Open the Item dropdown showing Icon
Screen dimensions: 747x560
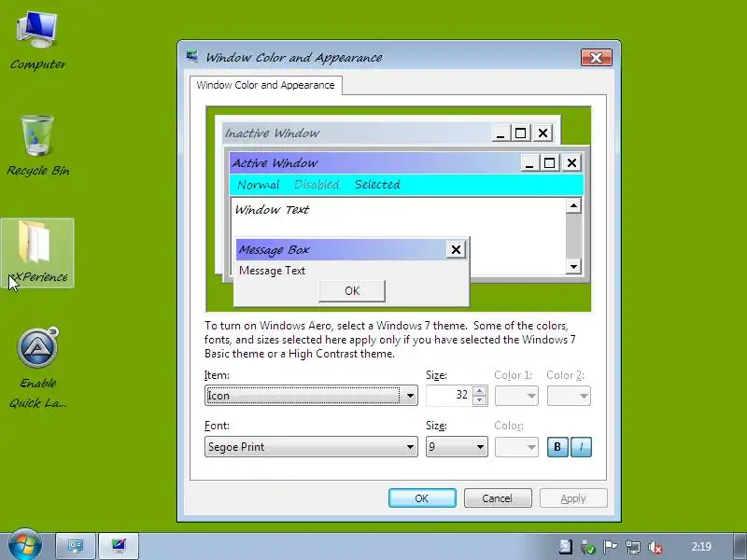[x=311, y=396]
